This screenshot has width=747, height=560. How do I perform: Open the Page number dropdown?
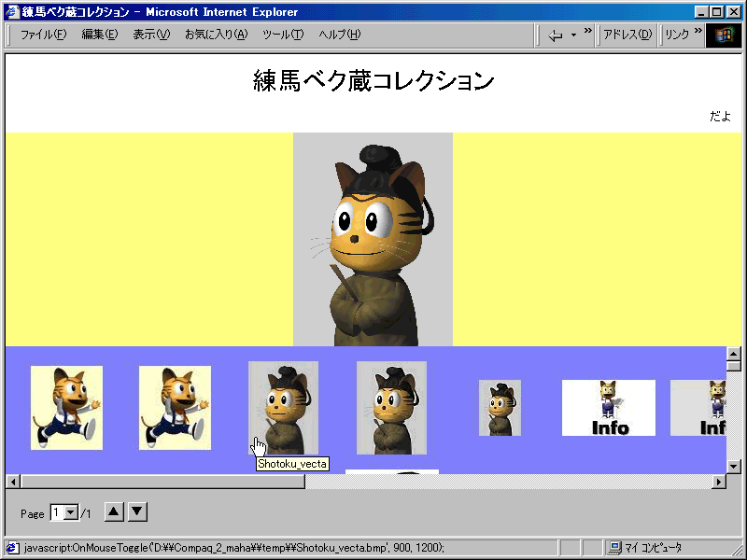click(71, 512)
